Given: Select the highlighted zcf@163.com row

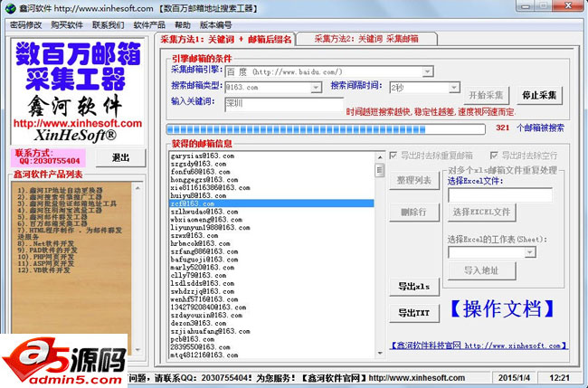Looking at the screenshot, I should pyautogui.click(x=271, y=203).
